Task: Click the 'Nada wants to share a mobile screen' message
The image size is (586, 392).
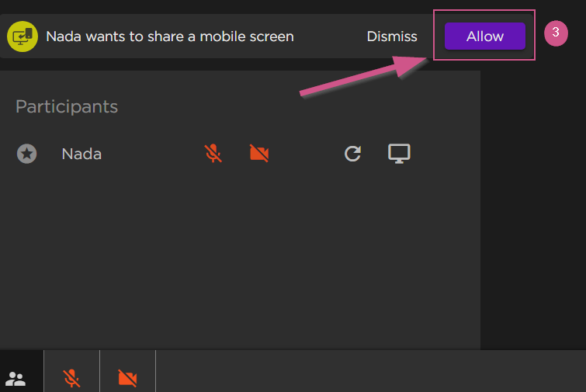Action: pyautogui.click(x=170, y=36)
